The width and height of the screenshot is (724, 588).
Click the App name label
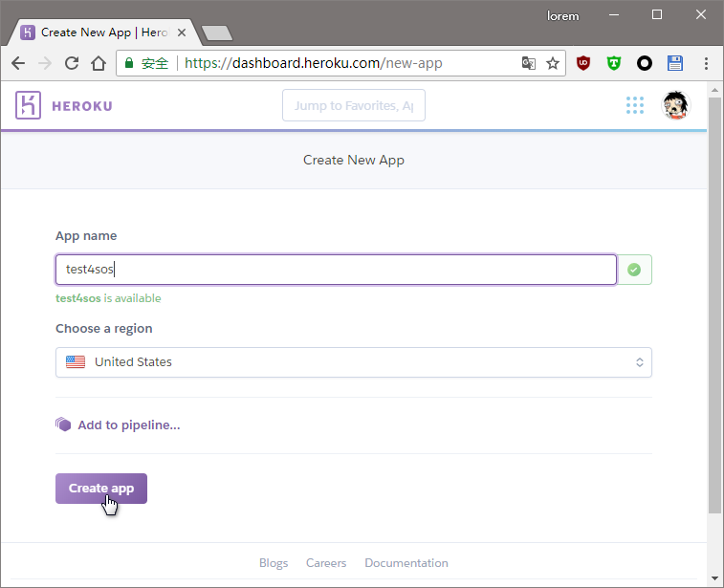(86, 236)
